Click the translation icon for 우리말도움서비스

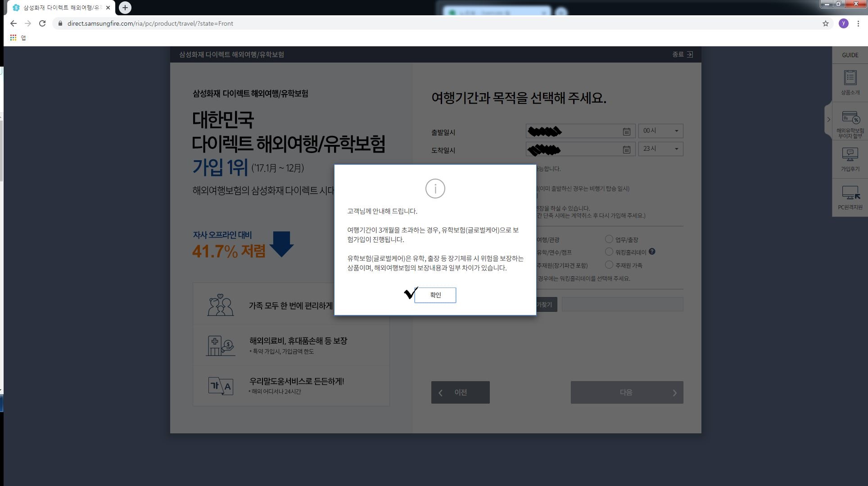[221, 386]
